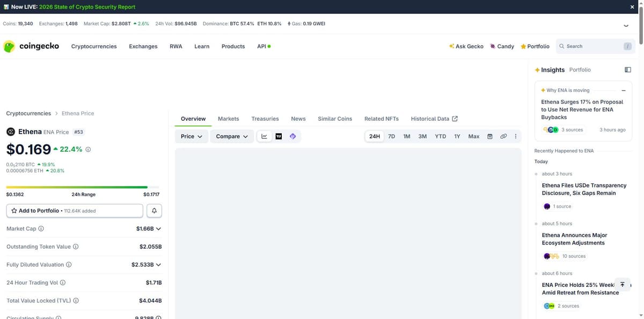Select the 3M chart range

(x=423, y=136)
